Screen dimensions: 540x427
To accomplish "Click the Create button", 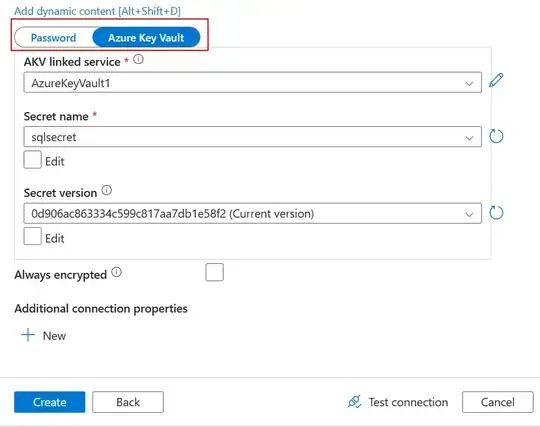I will (50, 402).
